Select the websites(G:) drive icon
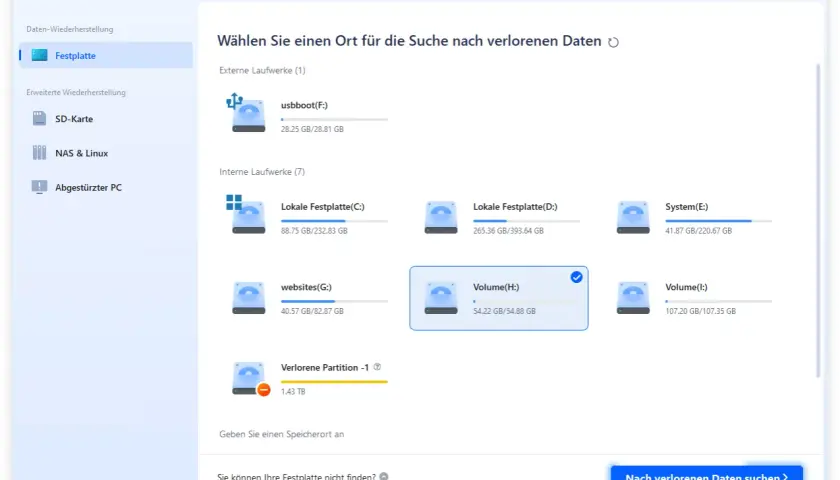The image size is (840, 480). click(249, 297)
